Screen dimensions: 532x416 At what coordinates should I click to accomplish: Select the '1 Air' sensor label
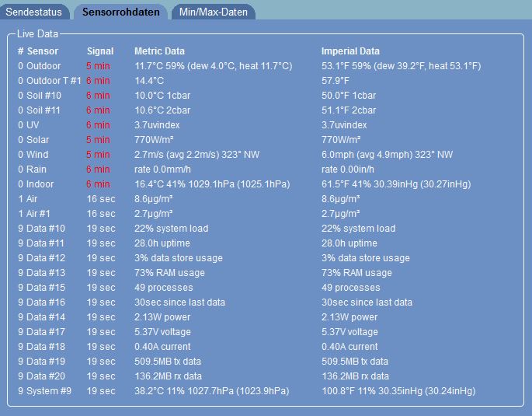tap(27, 199)
